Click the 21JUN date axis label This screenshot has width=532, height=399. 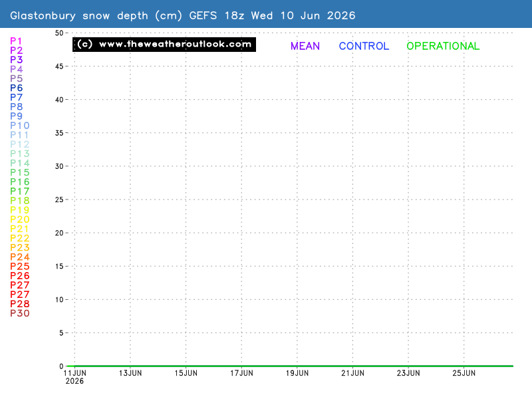(x=353, y=373)
